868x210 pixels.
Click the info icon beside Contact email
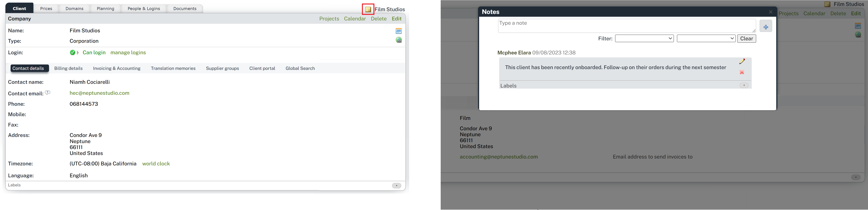tap(48, 93)
